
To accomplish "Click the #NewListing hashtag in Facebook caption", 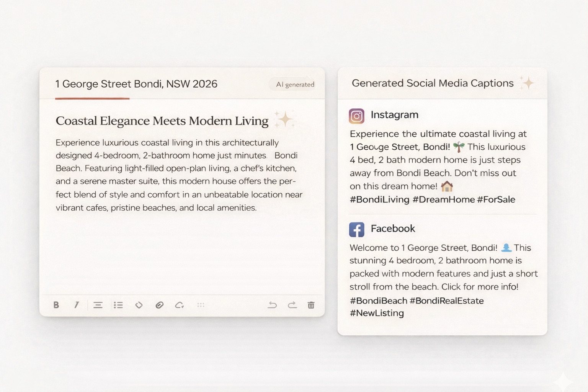I will pyautogui.click(x=377, y=313).
